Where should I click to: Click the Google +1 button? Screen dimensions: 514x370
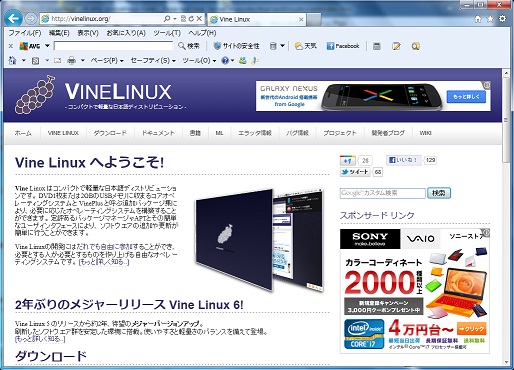click(x=348, y=161)
